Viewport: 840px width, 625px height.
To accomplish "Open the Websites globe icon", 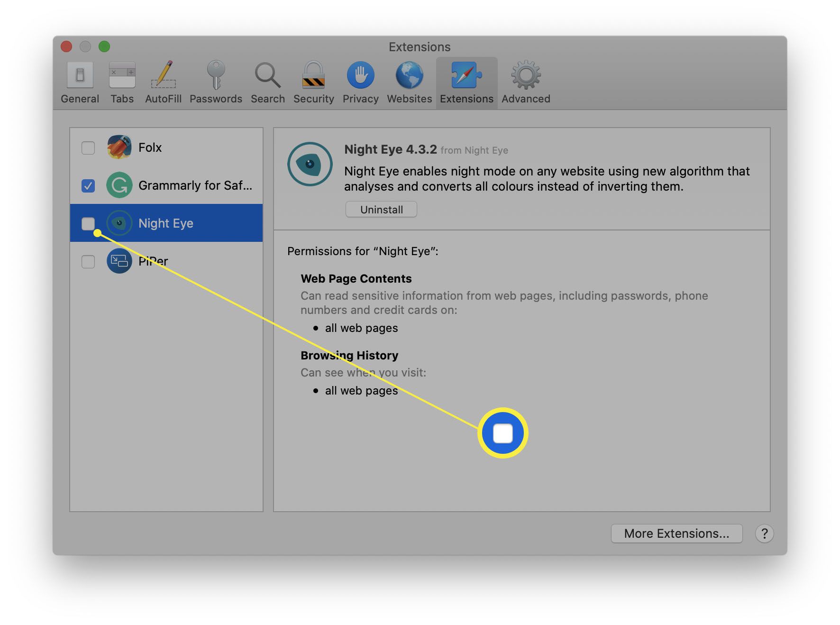I will [409, 75].
